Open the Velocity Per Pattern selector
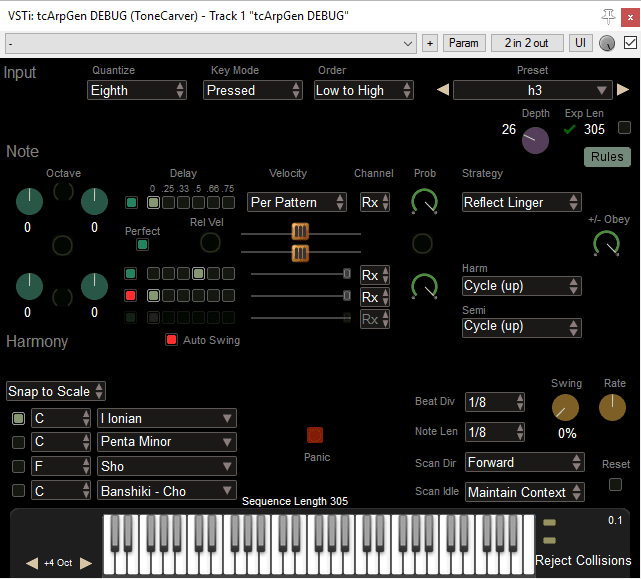This screenshot has width=641, height=579. [x=297, y=202]
